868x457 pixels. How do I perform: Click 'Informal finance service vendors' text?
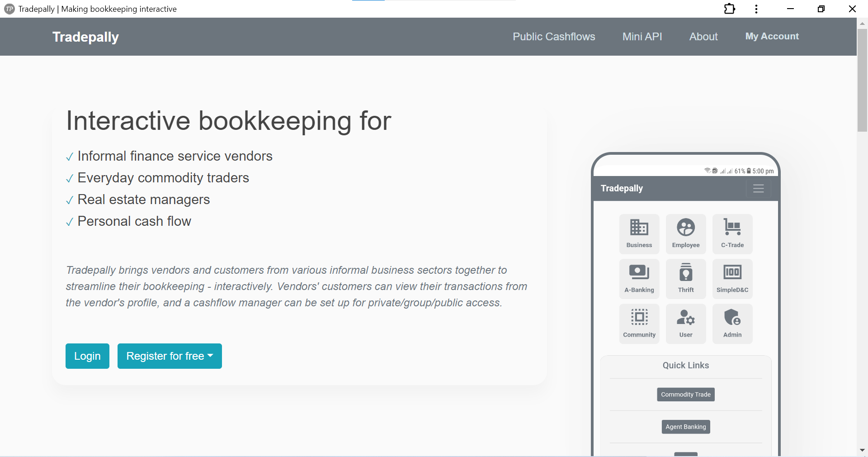point(175,156)
